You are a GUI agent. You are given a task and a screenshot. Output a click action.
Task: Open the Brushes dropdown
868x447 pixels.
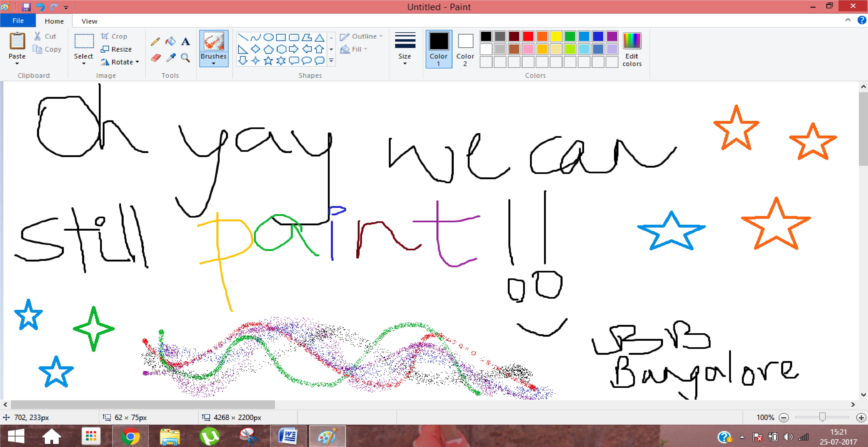[213, 59]
